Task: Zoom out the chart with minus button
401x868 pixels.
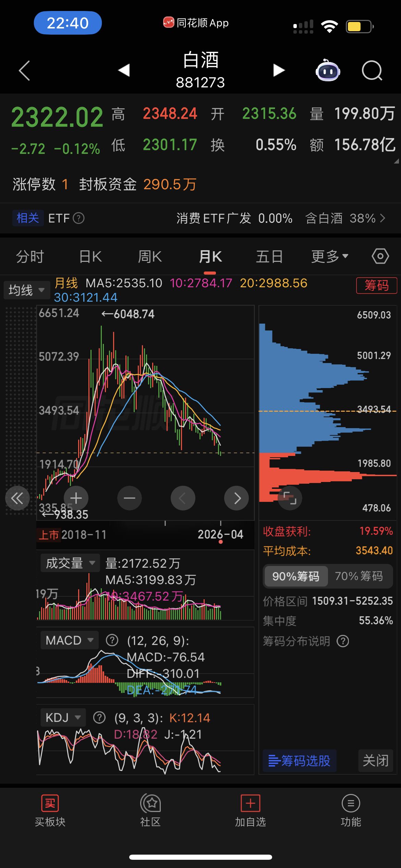Action: (x=130, y=498)
